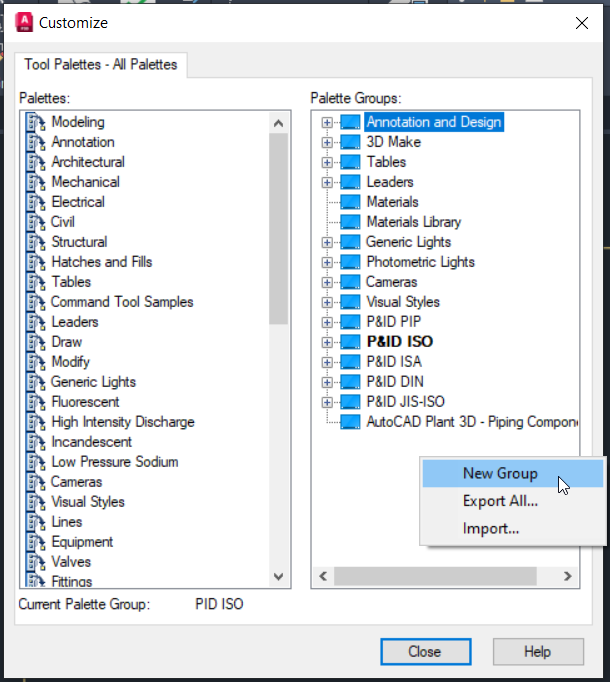Expand the Tables palette group

click(327, 163)
